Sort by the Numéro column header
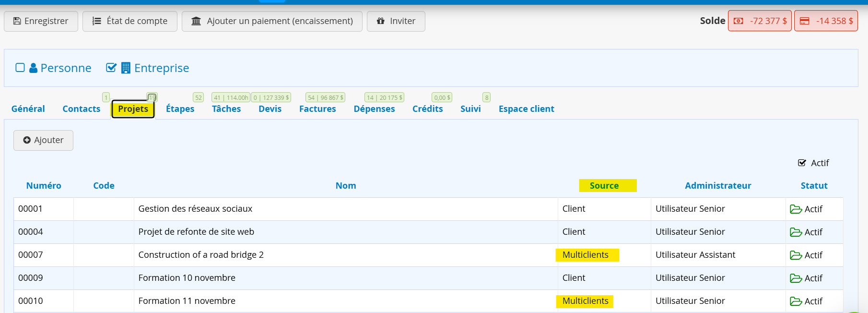Screen dimensions: 868x313 pyautogui.click(x=44, y=186)
